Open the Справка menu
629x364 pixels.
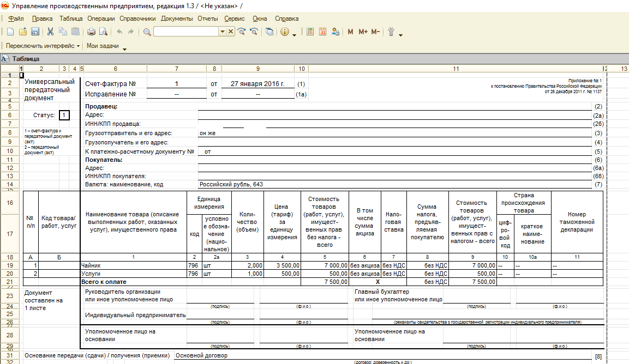click(x=287, y=19)
